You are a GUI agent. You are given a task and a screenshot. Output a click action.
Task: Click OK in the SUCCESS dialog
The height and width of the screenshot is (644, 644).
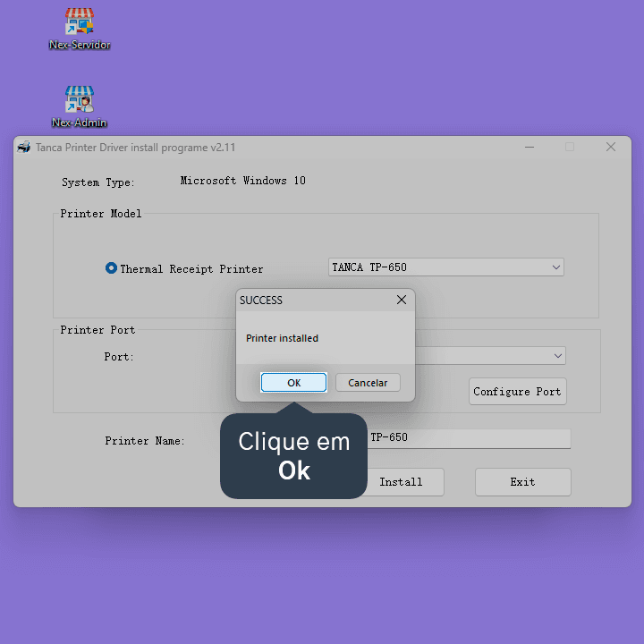293,383
